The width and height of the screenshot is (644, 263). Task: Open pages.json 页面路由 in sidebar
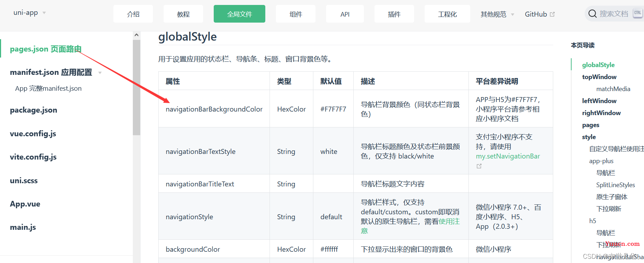click(46, 49)
